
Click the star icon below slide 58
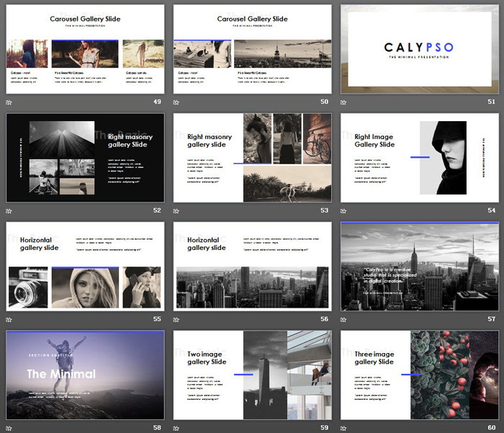tap(9, 427)
